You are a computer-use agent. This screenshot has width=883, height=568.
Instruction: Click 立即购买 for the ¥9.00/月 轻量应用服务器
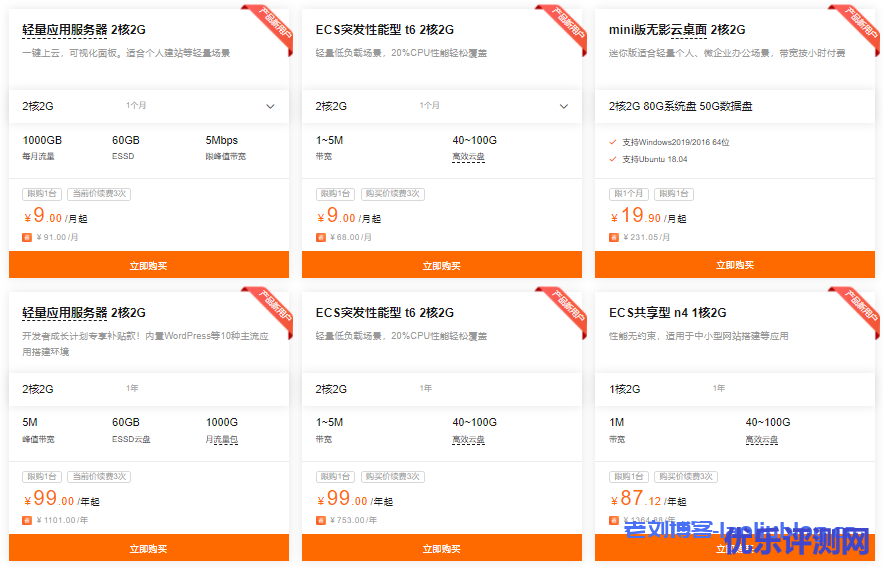[x=148, y=265]
